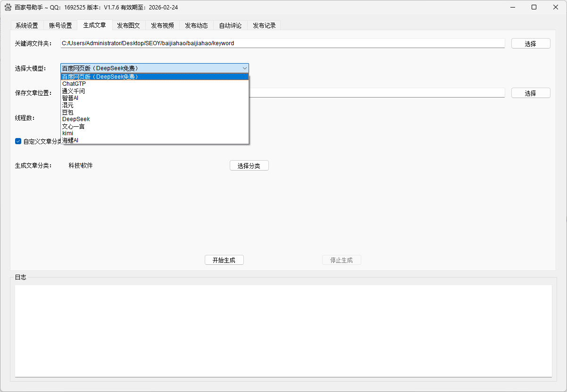The height and width of the screenshot is (392, 567).
Task: Click 选择 beside the keyword folder path
Action: [530, 43]
